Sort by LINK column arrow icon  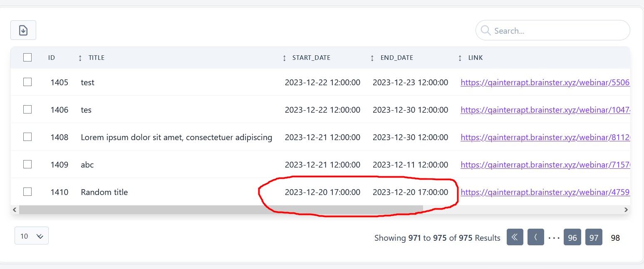(x=460, y=58)
